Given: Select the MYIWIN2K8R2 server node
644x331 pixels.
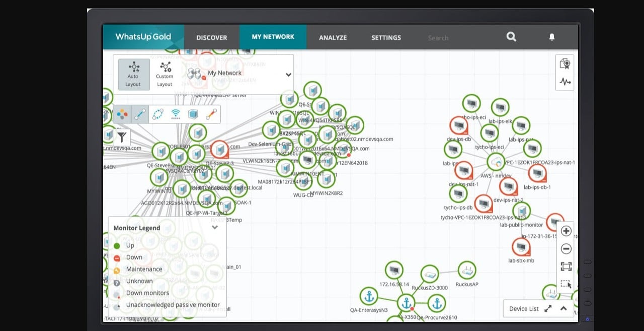Looking at the screenshot, I should (x=327, y=179).
